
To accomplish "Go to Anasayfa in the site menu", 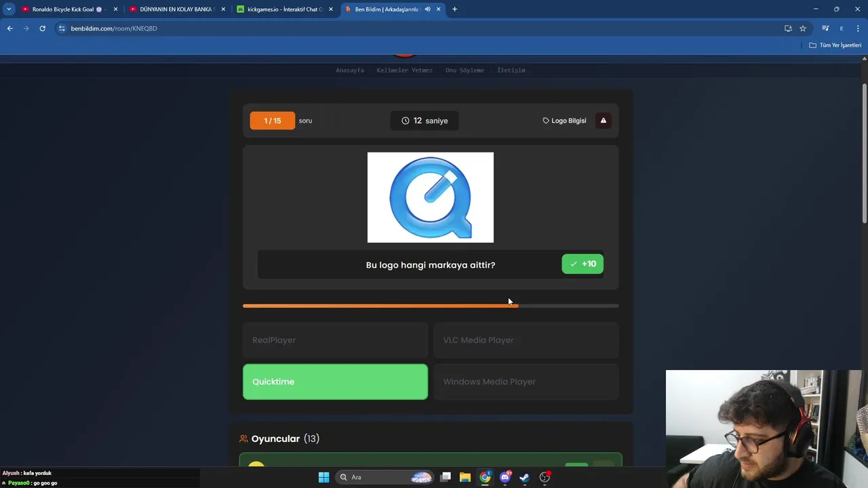I will (x=350, y=70).
